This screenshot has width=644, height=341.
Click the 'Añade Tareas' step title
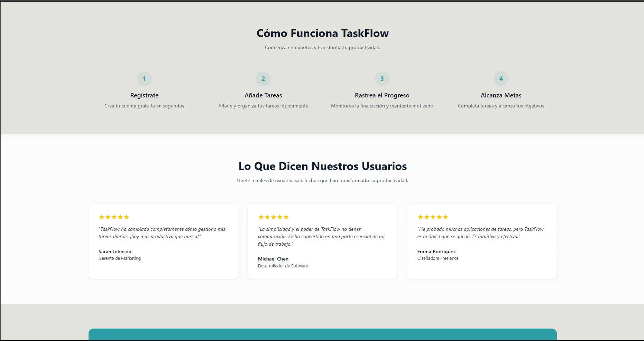263,95
